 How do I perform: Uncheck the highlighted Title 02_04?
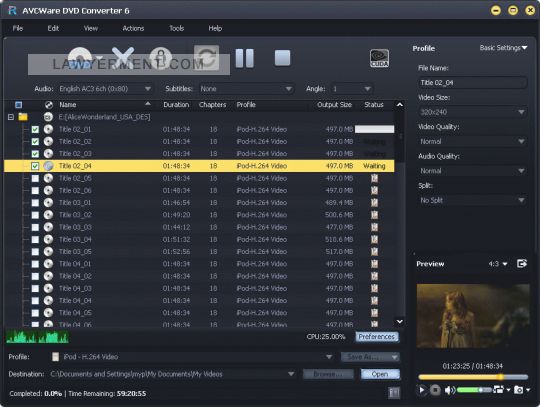coord(35,166)
